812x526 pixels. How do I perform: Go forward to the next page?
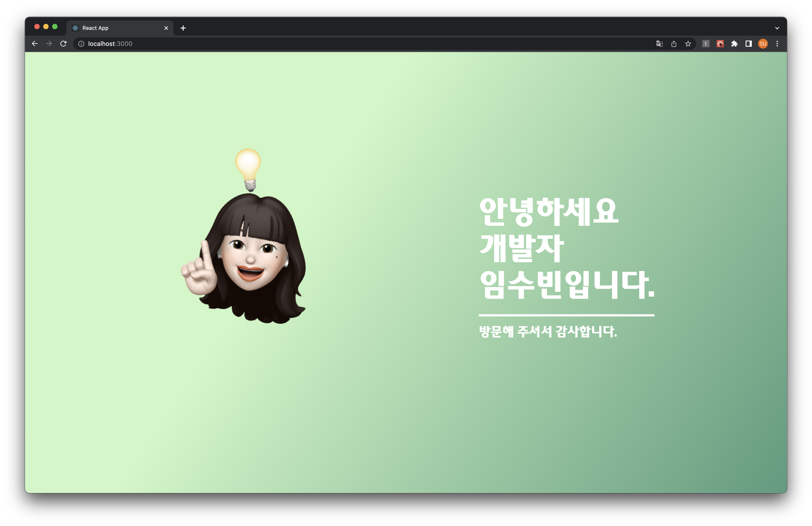coord(49,44)
